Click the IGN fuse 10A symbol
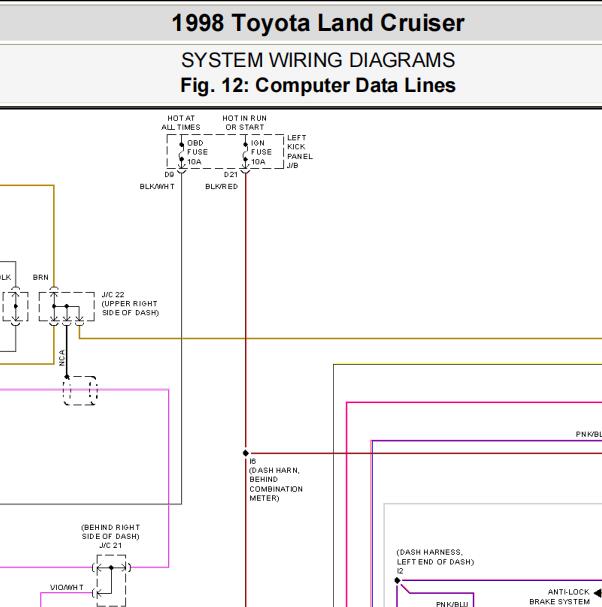Image resolution: width=602 pixels, height=607 pixels. [x=245, y=152]
